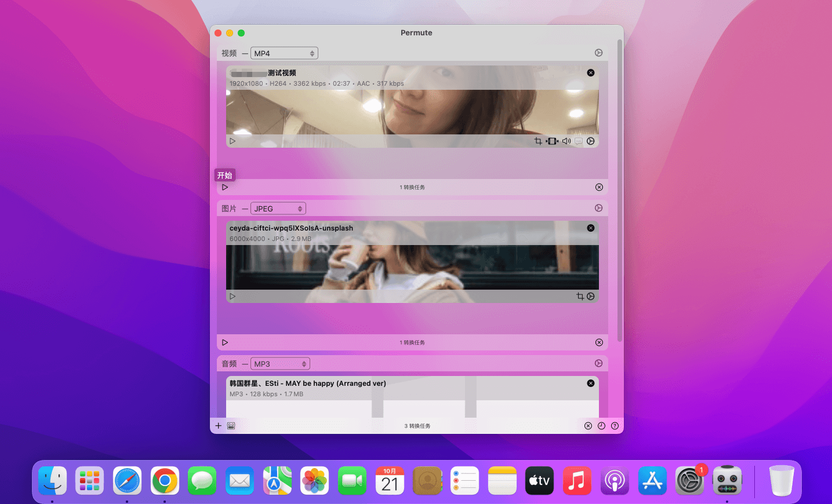The height and width of the screenshot is (504, 832).
Task: Click the crop icon on the 测试视频 item
Action: coord(538,141)
